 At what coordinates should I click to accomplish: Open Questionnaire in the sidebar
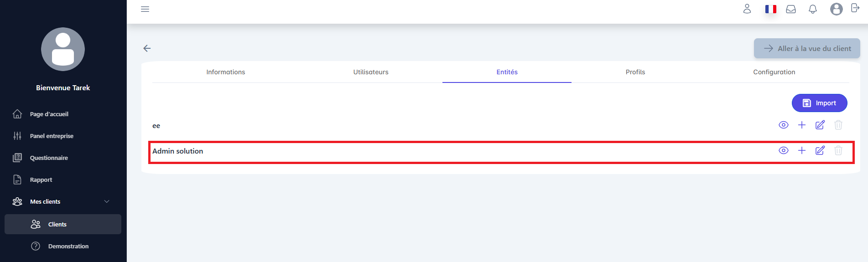[49, 158]
